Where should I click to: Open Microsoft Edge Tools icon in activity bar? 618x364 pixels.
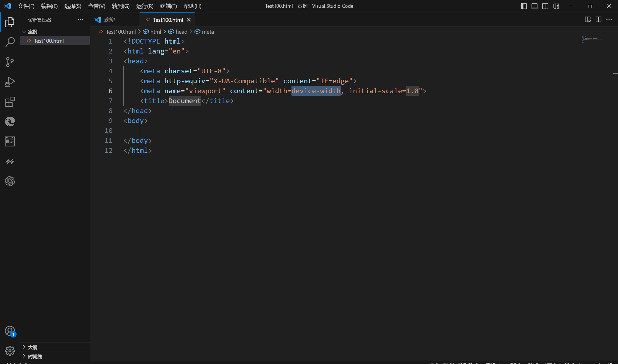point(10,122)
